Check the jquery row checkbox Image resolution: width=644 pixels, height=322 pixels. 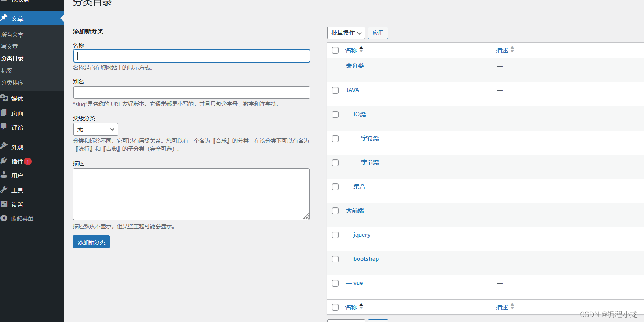(x=335, y=235)
